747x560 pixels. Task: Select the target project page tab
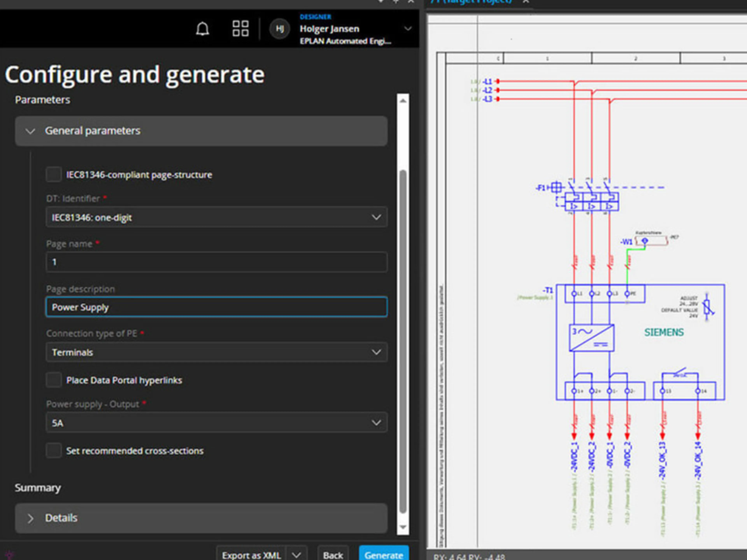pos(471,2)
